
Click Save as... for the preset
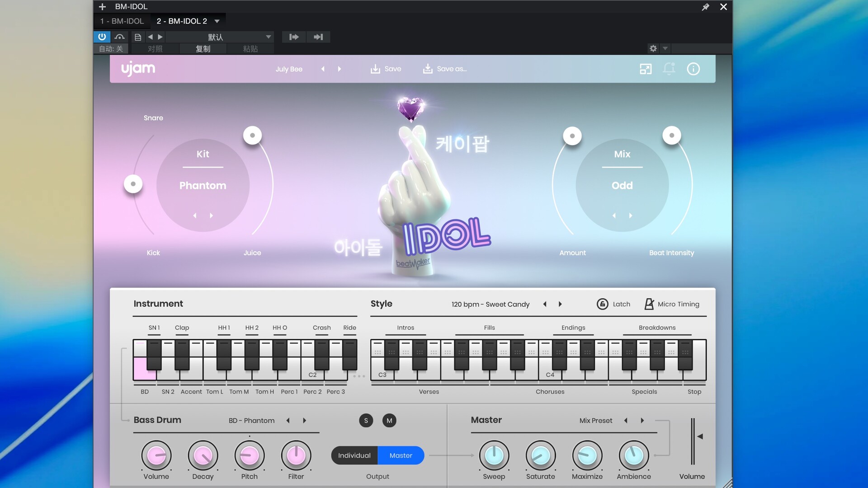(x=444, y=69)
